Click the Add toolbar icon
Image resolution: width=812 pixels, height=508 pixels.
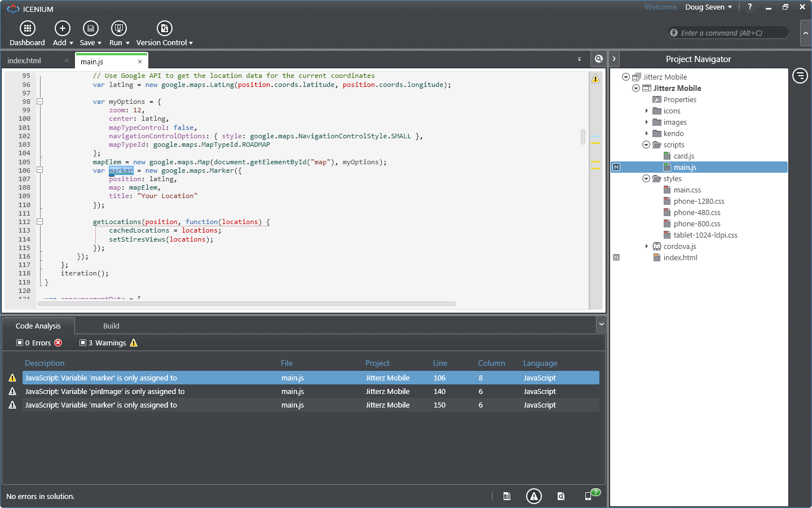(x=62, y=28)
